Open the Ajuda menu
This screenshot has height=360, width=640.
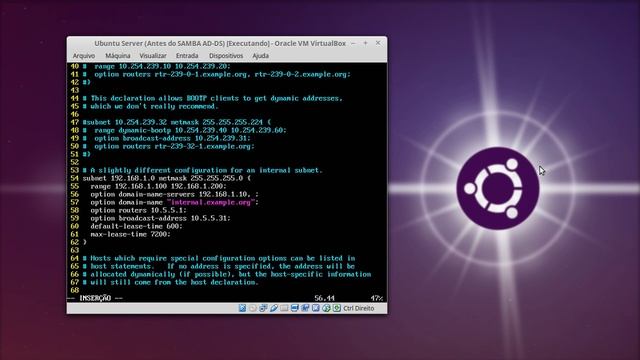(260, 56)
